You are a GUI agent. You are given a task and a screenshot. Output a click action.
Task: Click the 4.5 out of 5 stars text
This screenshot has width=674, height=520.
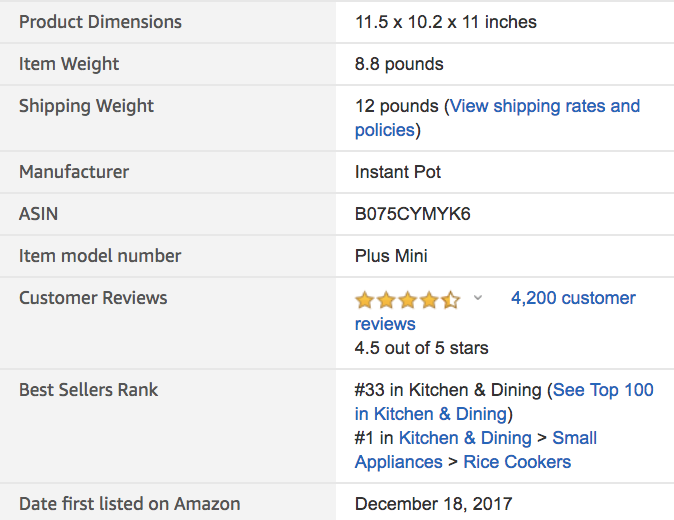[x=421, y=348]
